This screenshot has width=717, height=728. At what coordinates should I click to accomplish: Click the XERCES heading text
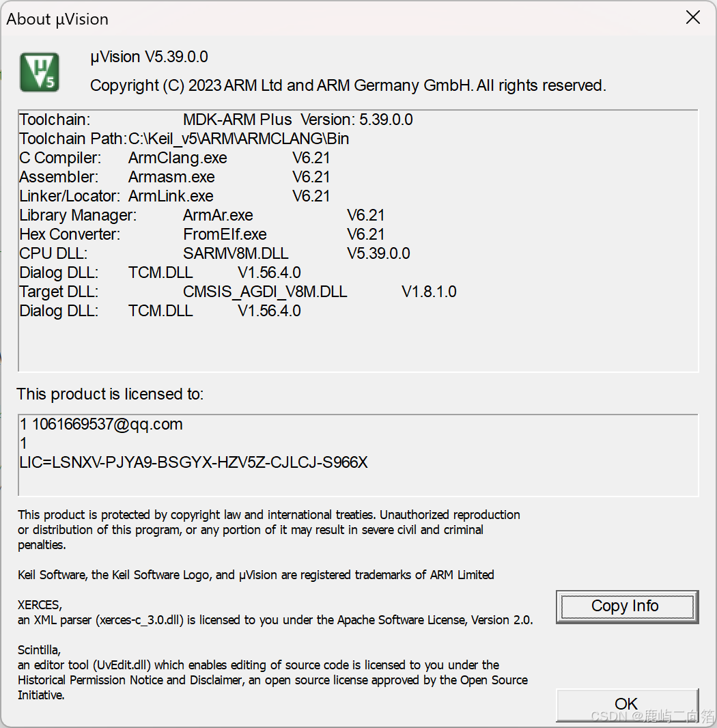(x=40, y=605)
